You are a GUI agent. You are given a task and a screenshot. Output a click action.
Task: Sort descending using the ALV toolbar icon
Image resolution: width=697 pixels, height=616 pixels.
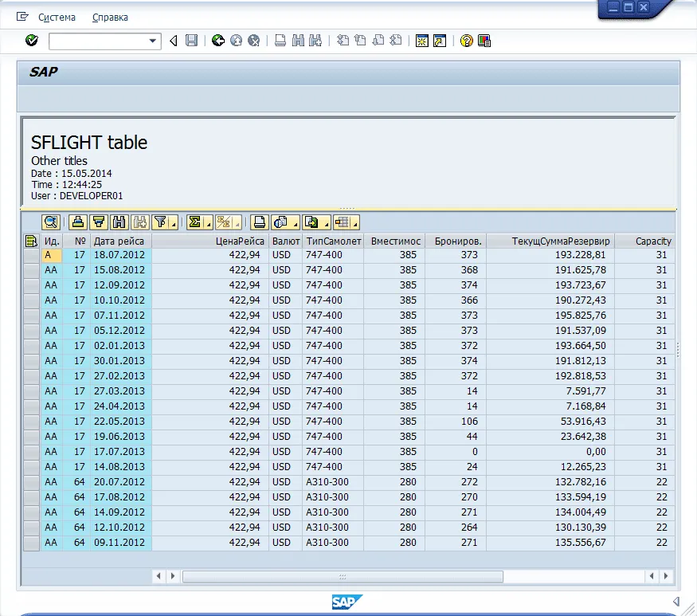pyautogui.click(x=99, y=222)
